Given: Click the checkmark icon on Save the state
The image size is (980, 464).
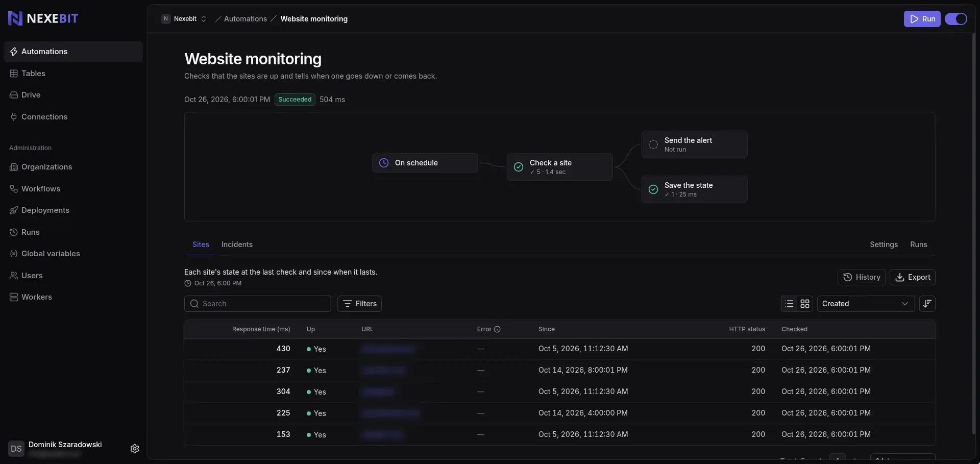Looking at the screenshot, I should click(x=653, y=189).
